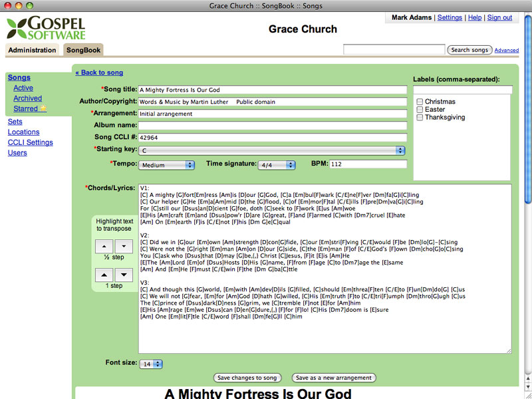Screen dimensions: 532x399
Task: Transpose up 1 step arrow button
Action: click(x=104, y=275)
